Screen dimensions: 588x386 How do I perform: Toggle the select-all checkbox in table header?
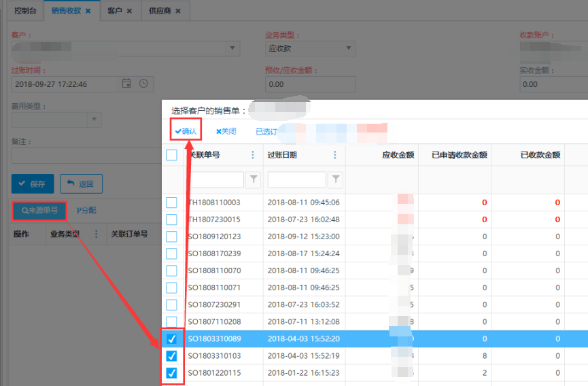click(171, 155)
